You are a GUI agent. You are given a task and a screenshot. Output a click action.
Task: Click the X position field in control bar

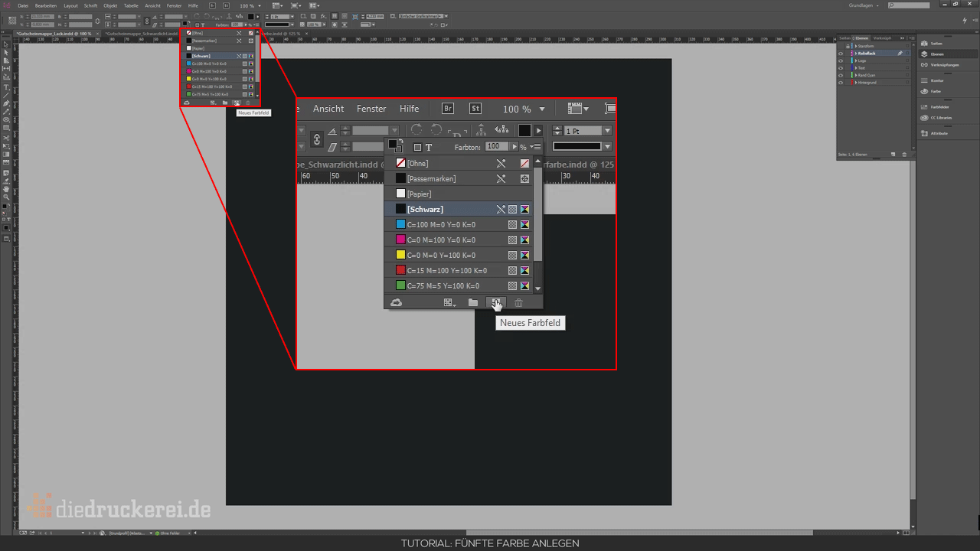[41, 17]
